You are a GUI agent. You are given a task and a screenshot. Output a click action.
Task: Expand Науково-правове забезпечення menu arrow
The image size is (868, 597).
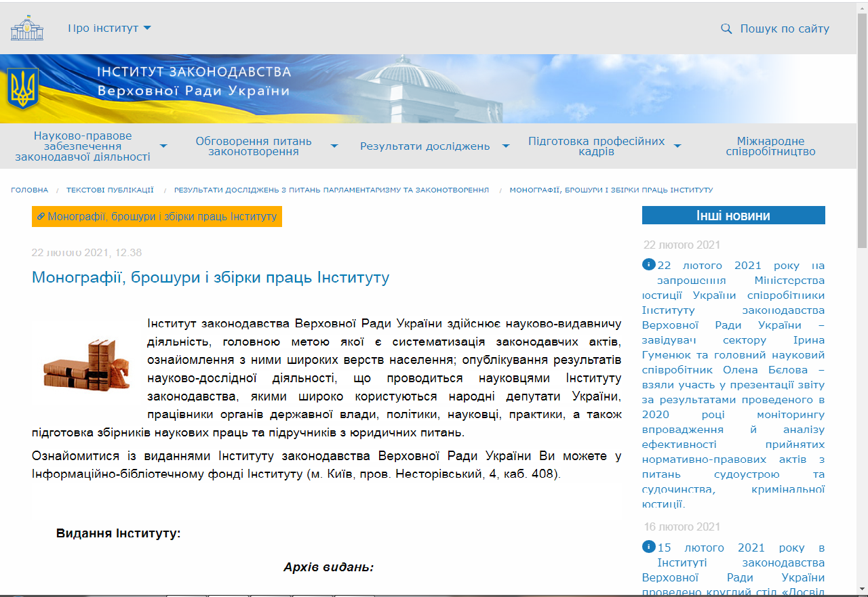click(163, 146)
